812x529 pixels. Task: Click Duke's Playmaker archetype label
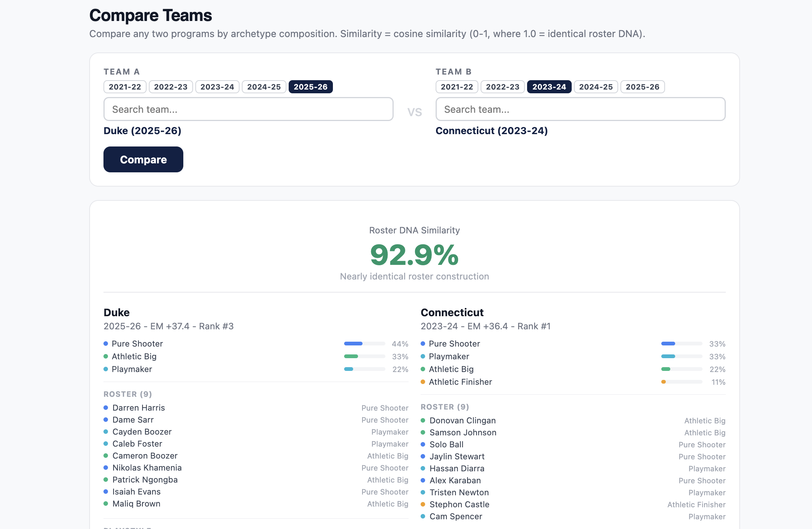pos(132,369)
